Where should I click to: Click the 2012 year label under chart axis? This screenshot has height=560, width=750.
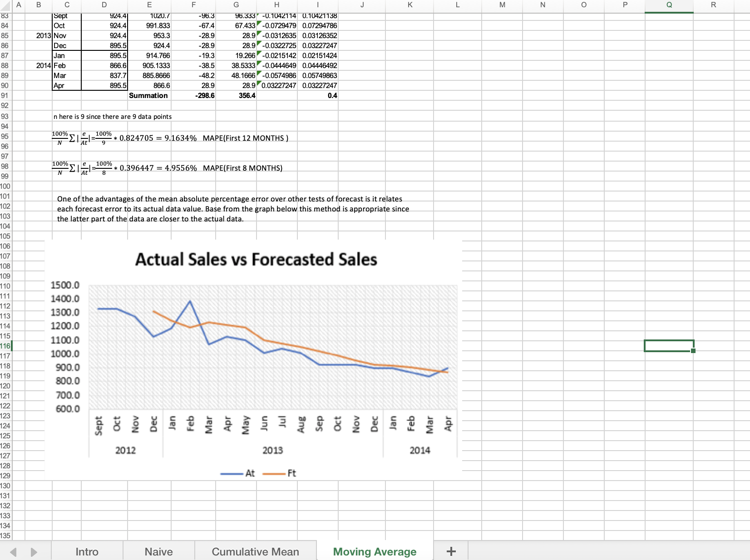click(x=125, y=450)
